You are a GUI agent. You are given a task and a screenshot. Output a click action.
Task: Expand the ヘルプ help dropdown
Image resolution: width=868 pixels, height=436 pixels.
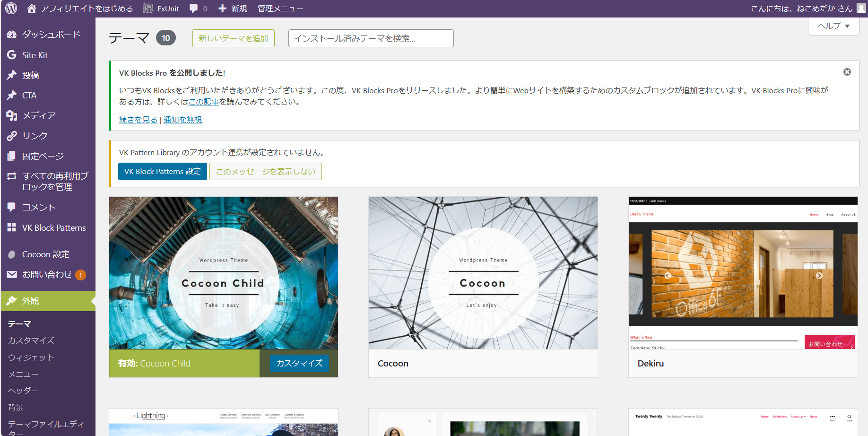pos(833,26)
